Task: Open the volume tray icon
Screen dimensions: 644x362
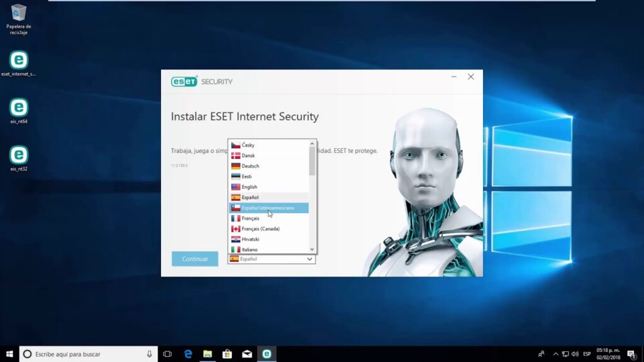Action: click(575, 354)
